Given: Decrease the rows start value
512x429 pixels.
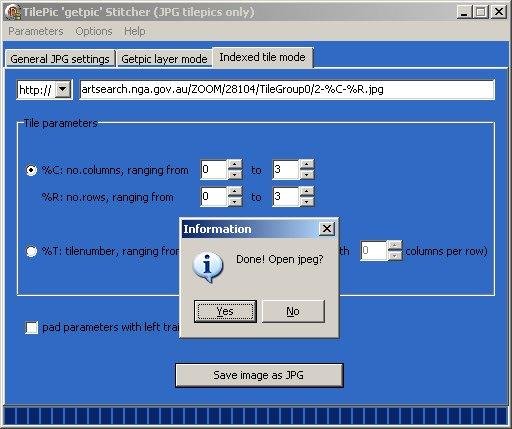Looking at the screenshot, I should pyautogui.click(x=235, y=202).
